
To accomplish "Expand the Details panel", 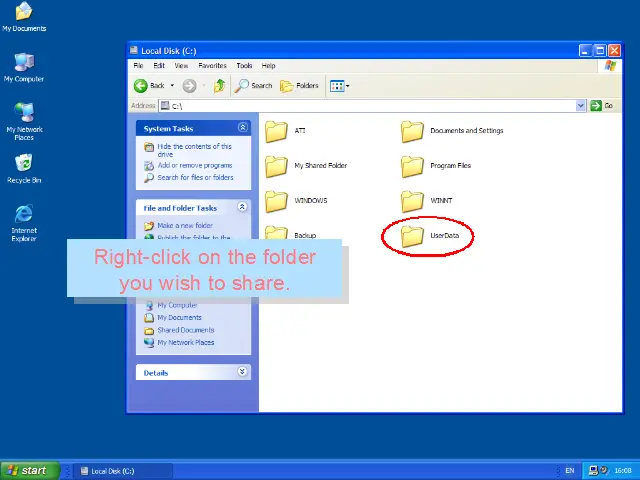I will 242,371.
